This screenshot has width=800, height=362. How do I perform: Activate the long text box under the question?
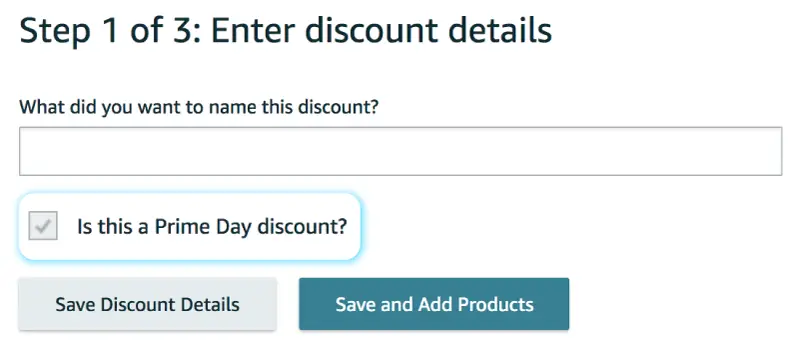pos(401,151)
